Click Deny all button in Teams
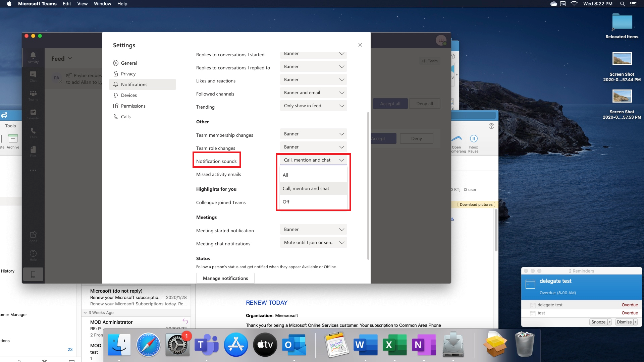The image size is (644, 362). tap(425, 104)
